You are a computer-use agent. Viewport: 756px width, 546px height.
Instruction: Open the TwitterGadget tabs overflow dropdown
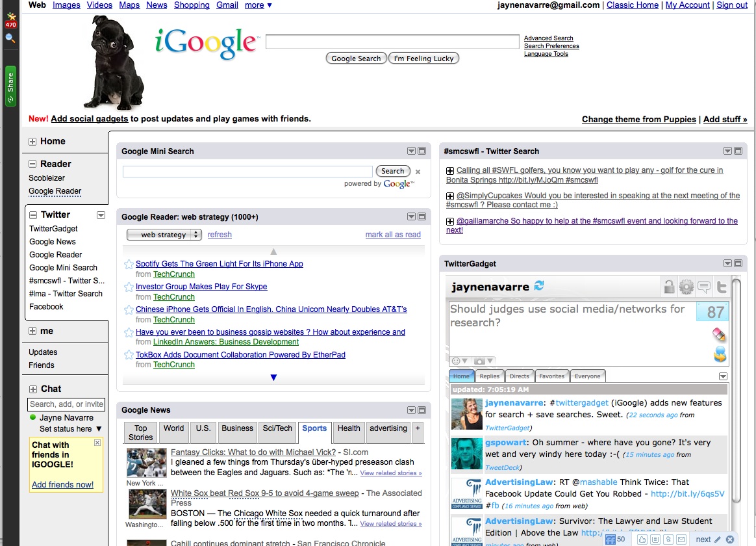click(723, 376)
